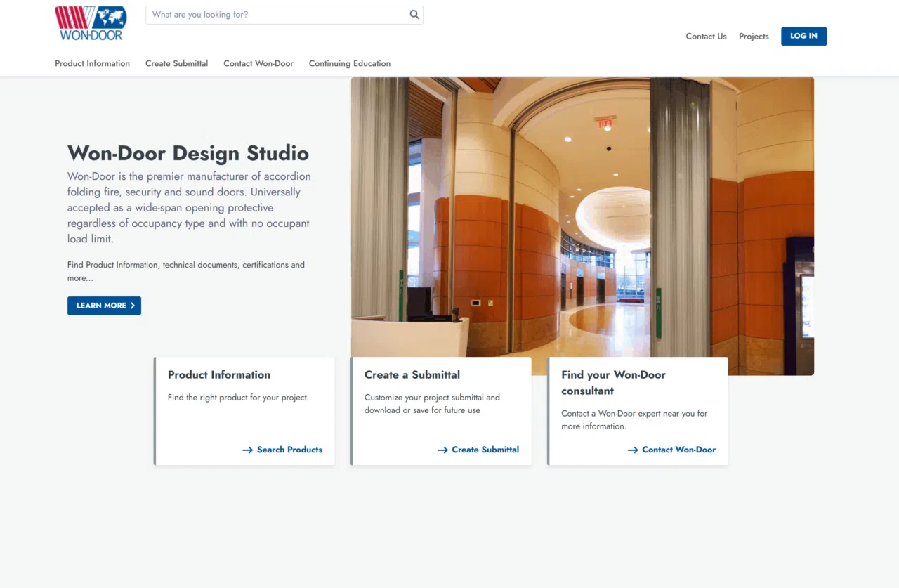Screen dimensions: 899x588
Task: Click the Product Information card heading
Action: click(219, 375)
